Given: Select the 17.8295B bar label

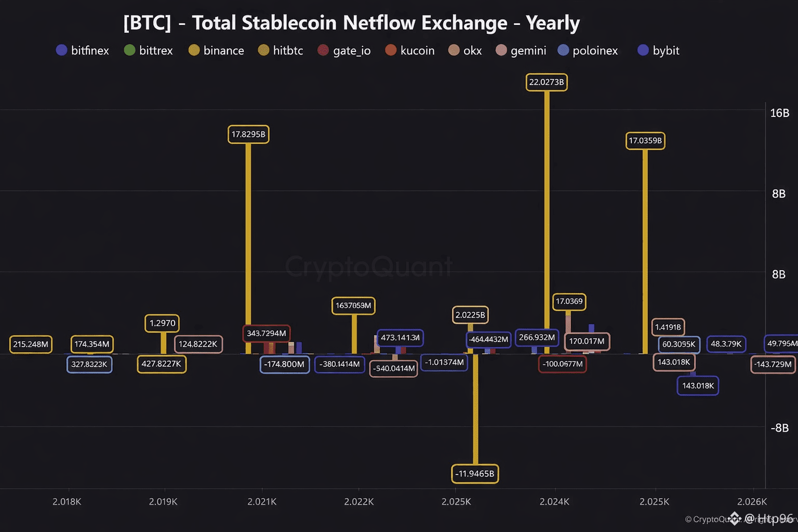Looking at the screenshot, I should (248, 135).
